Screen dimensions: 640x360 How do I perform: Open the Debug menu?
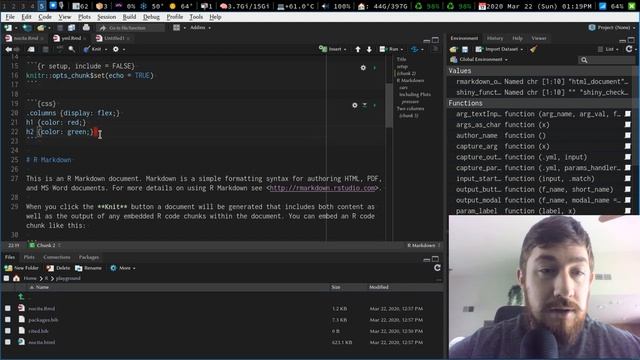151,17
